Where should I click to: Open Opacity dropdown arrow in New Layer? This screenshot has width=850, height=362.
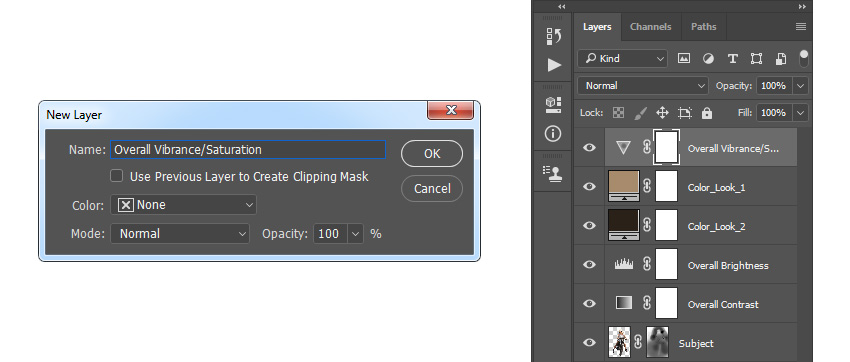point(356,234)
